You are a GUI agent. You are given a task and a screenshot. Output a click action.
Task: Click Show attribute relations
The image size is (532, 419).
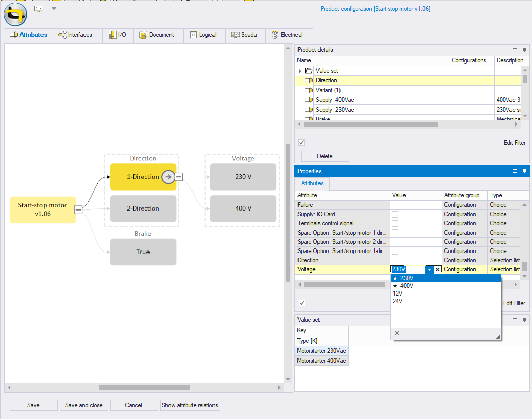tap(190, 405)
